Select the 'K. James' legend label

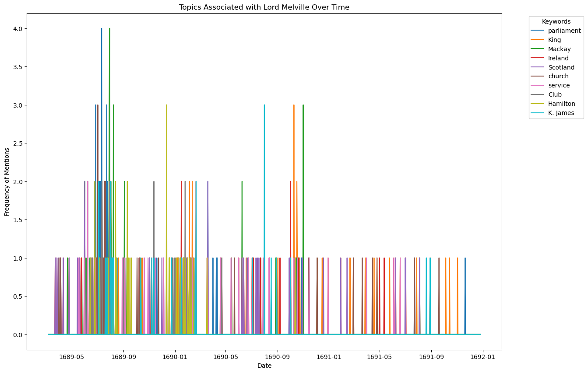click(561, 113)
